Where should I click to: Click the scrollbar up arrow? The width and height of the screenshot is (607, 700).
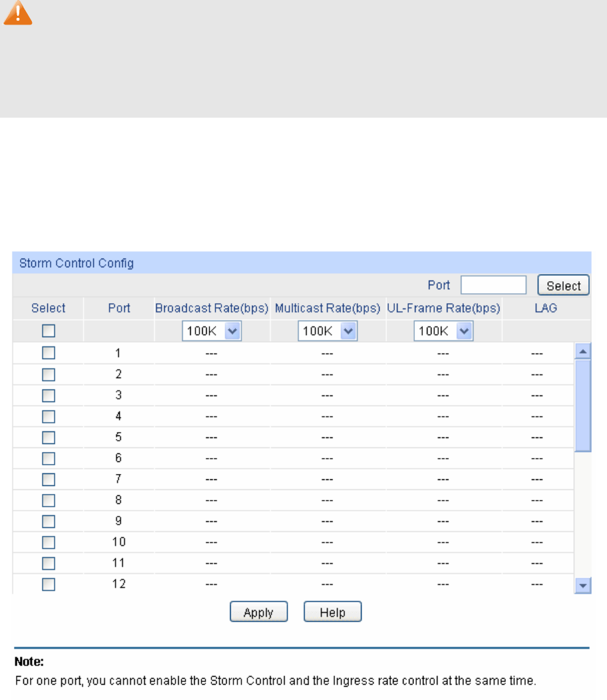pyautogui.click(x=583, y=352)
